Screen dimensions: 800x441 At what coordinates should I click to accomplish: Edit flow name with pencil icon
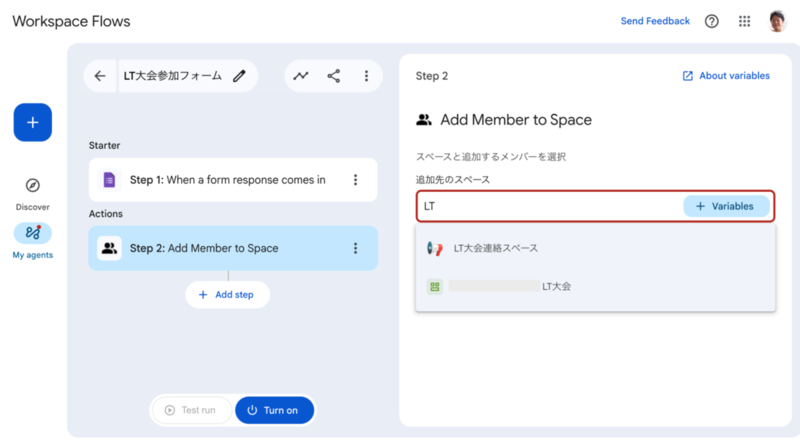click(x=239, y=76)
